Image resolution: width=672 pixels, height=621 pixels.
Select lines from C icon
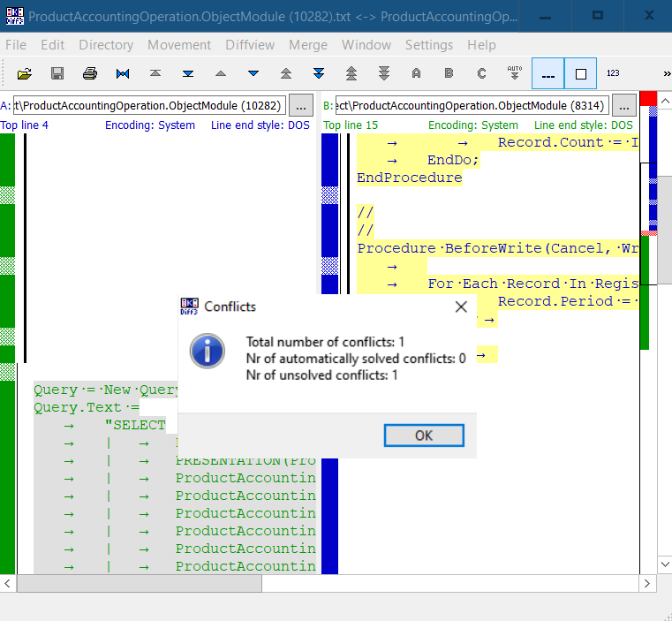tap(481, 74)
